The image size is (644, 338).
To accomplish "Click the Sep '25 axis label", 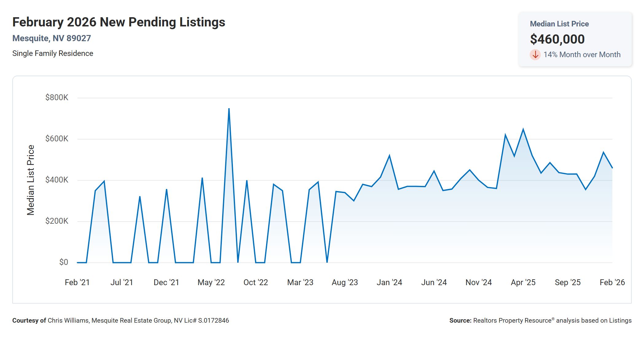I will point(567,282).
